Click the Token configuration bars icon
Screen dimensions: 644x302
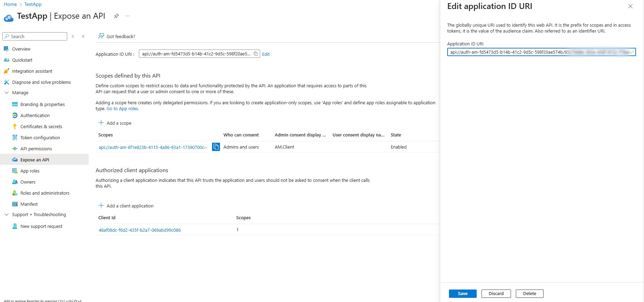point(15,137)
